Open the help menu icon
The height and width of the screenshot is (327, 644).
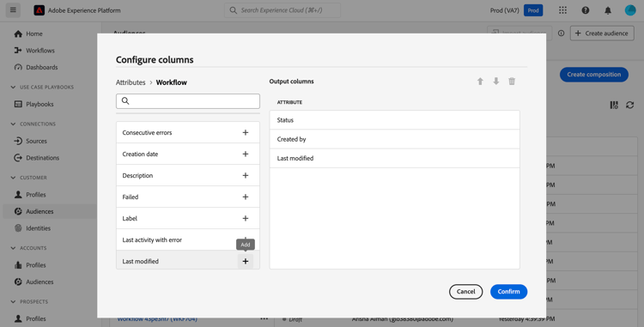tap(586, 10)
